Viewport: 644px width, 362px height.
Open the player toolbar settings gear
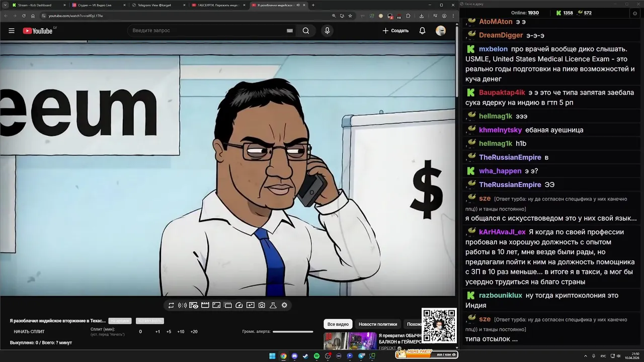(x=284, y=305)
